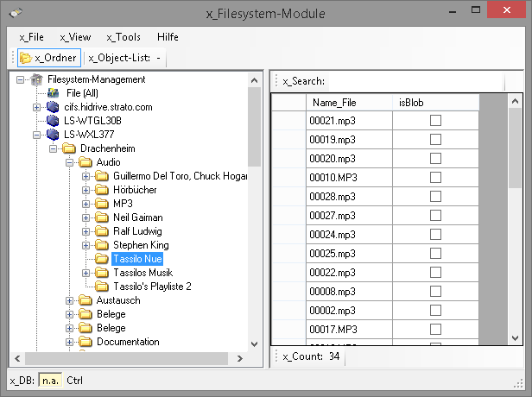Collapse the LS-WXL377 node
This screenshot has width=532, height=397.
[x=36, y=135]
